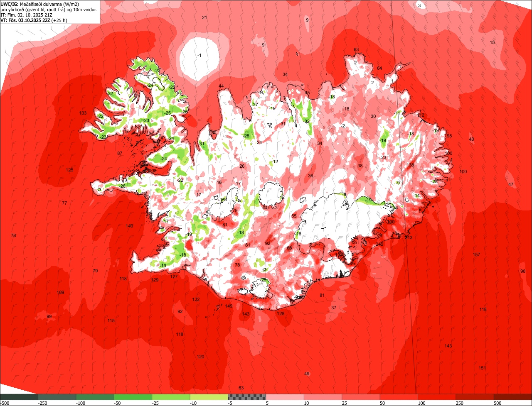The height and width of the screenshot is (406, 532).
Task: Click the map value '48' in the eastern sea
Action: (471, 139)
